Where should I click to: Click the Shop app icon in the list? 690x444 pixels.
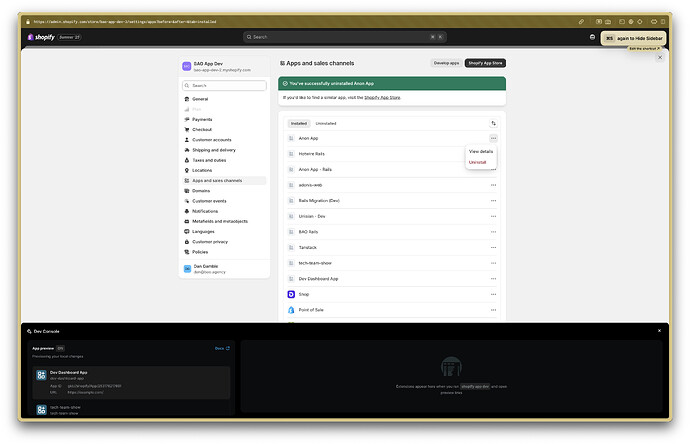[x=291, y=294]
